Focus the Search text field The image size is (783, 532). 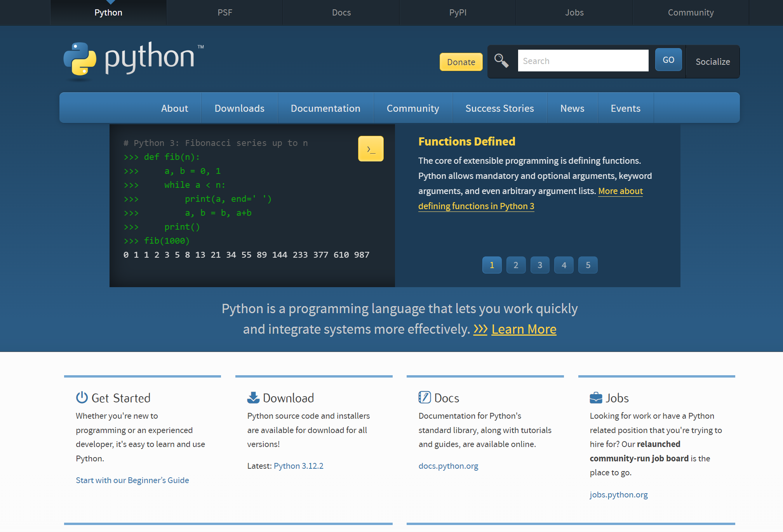(583, 61)
